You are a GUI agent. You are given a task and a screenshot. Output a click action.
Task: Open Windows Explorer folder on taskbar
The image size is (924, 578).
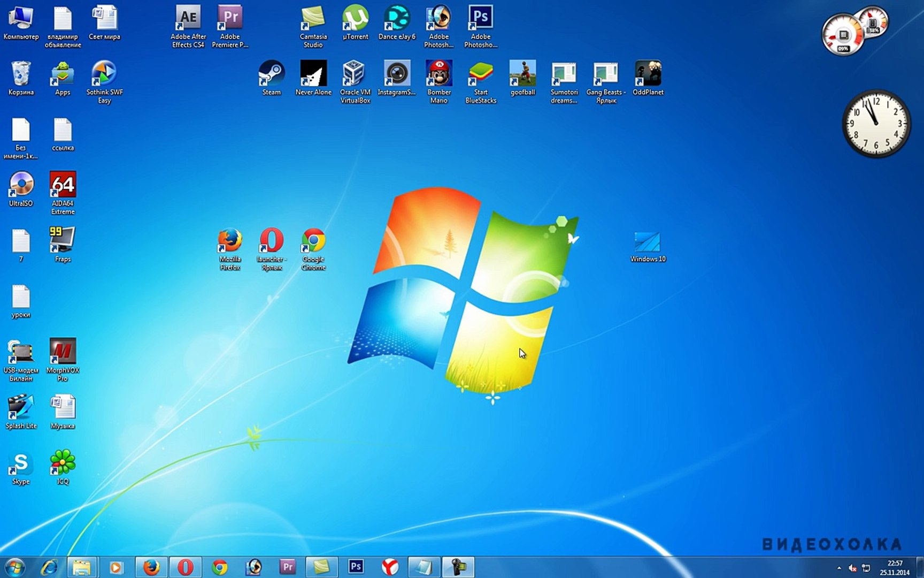coord(82,567)
